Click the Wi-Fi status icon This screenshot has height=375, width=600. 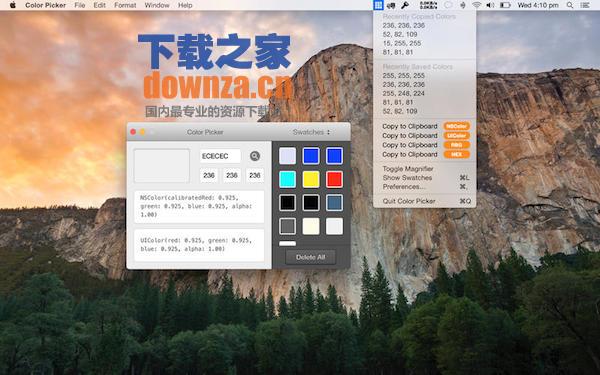coord(476,5)
